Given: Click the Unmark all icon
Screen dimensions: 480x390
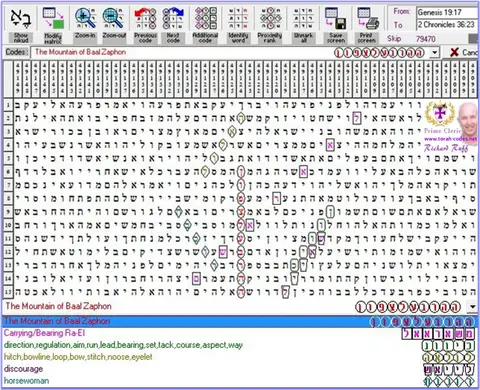Looking at the screenshot, I should tap(303, 18).
